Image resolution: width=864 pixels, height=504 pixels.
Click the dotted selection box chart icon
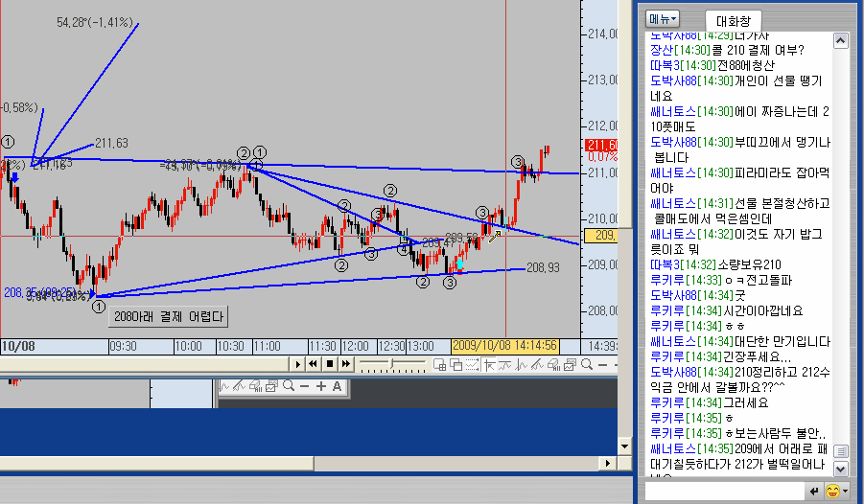pos(474,364)
